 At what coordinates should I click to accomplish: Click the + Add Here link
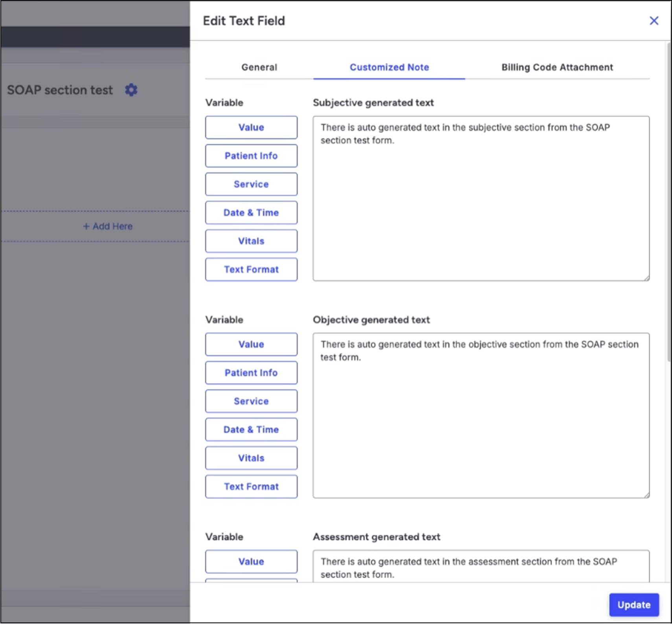click(108, 226)
